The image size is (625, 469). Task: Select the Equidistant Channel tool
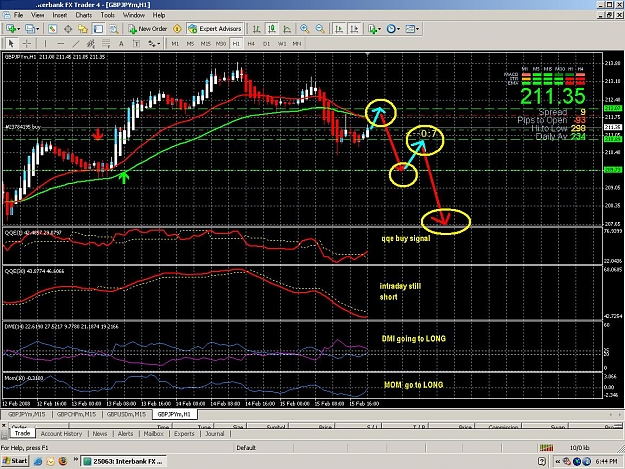(91, 43)
